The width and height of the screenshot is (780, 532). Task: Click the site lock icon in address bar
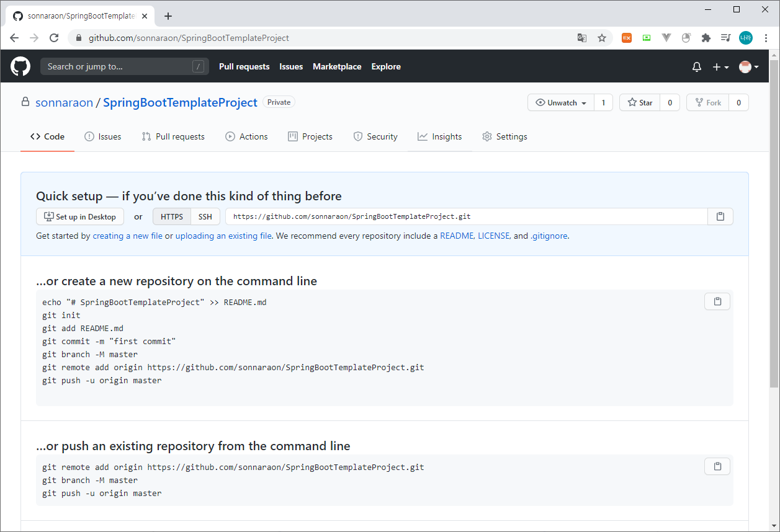pos(78,38)
